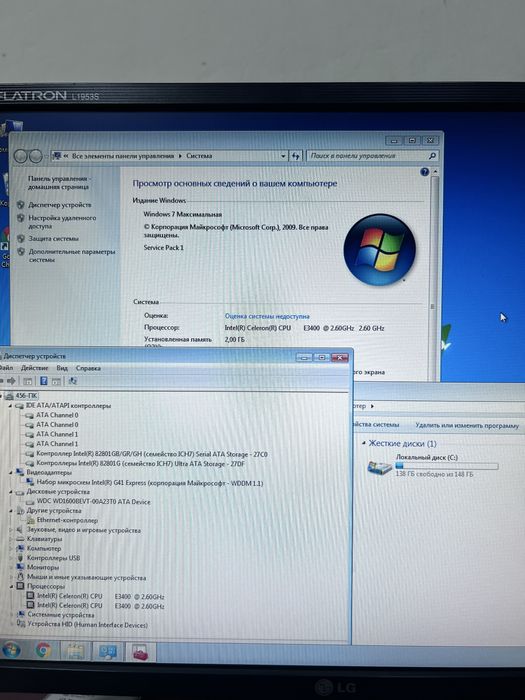Select 'Устройства HID (Human Interface Devices)'
The height and width of the screenshot is (700, 525).
coord(88,625)
